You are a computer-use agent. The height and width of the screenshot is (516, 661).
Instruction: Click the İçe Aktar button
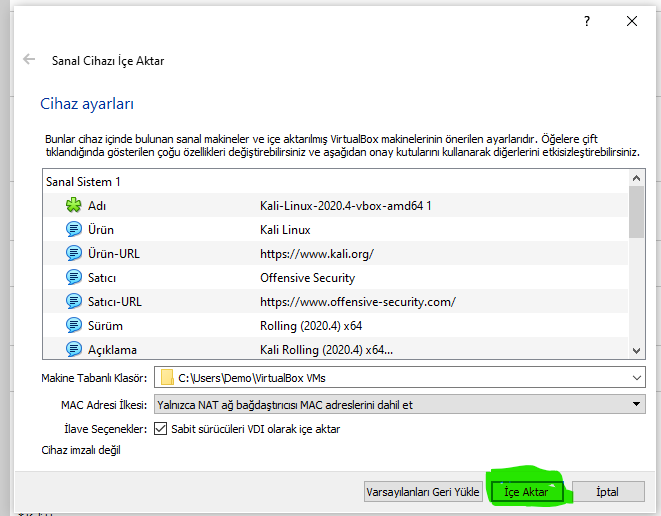(x=527, y=492)
